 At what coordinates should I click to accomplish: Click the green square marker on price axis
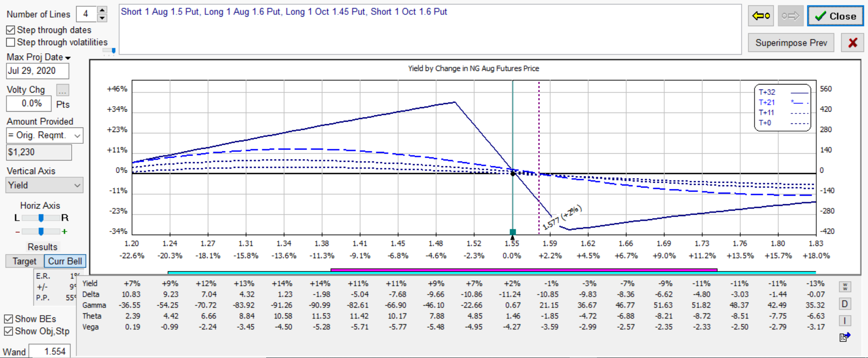[513, 232]
